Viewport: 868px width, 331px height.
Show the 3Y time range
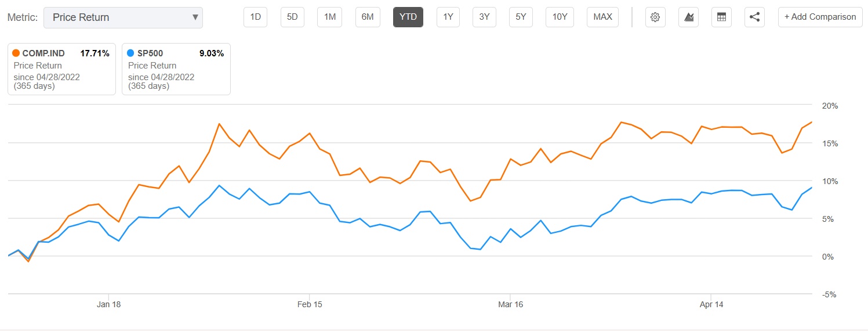(484, 17)
